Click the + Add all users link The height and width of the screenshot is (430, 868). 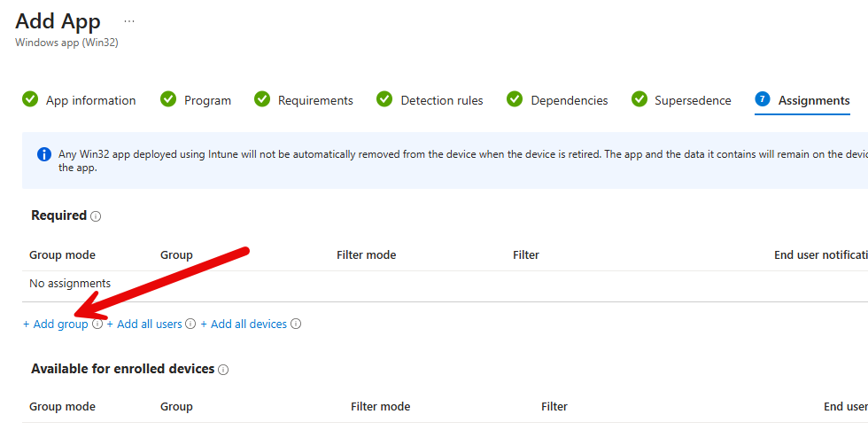click(x=144, y=324)
